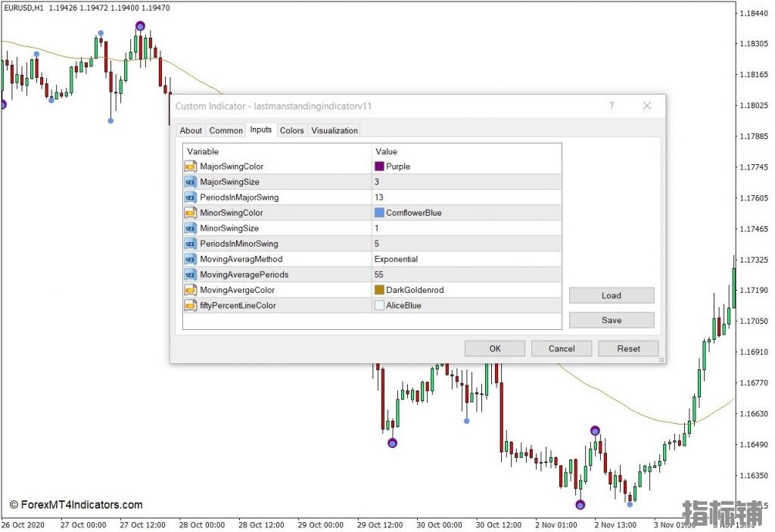The image size is (775, 532).
Task: Select the CornflowerBlue color swatch
Action: tap(379, 213)
